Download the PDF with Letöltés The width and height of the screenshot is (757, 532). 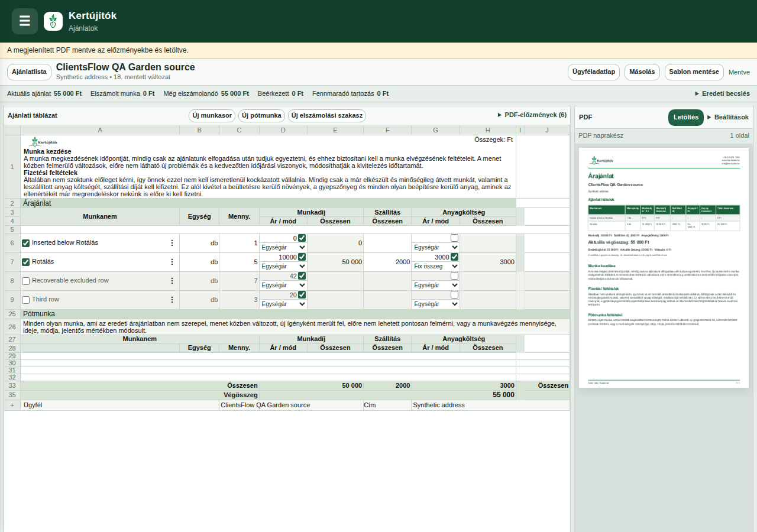coord(686,118)
